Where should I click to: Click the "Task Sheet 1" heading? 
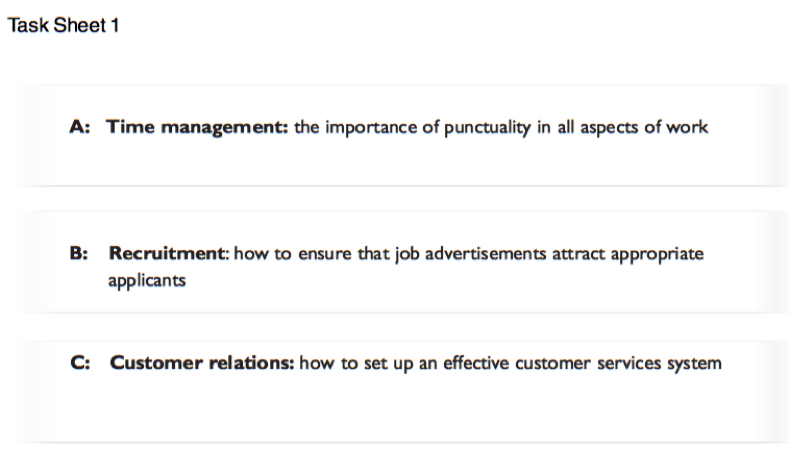coord(64,26)
